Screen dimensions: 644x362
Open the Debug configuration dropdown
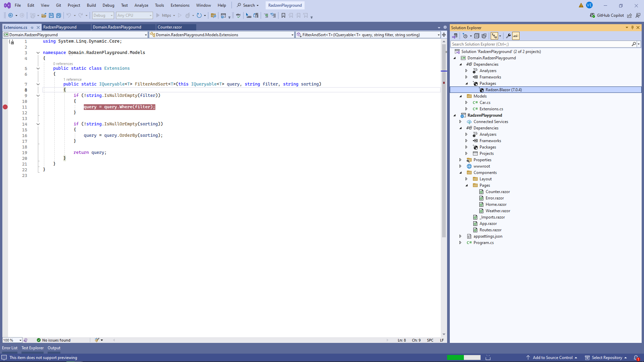(x=103, y=15)
